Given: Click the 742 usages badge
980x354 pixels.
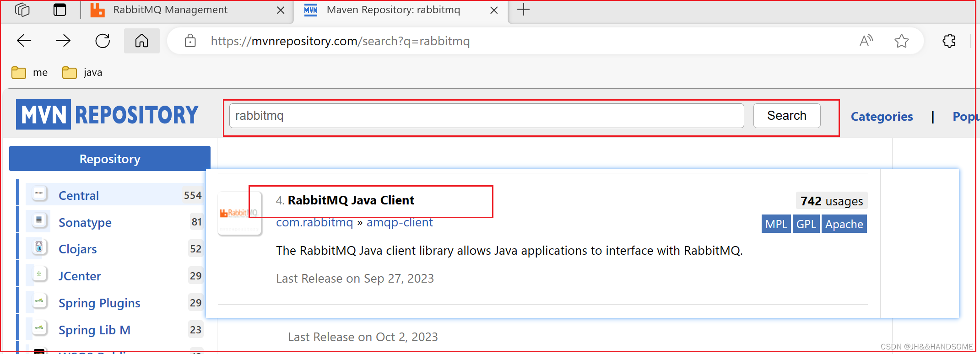Looking at the screenshot, I should (x=831, y=201).
